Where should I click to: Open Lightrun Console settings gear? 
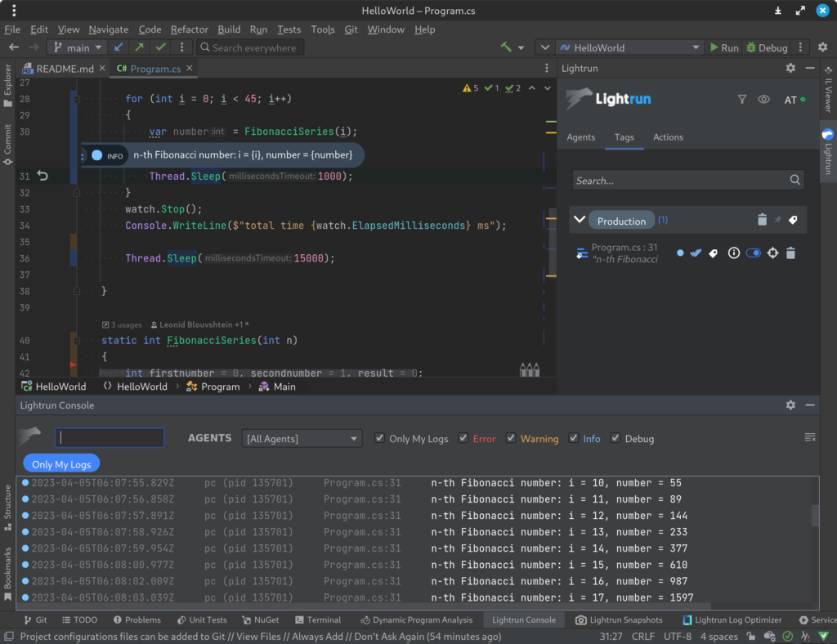pos(790,405)
